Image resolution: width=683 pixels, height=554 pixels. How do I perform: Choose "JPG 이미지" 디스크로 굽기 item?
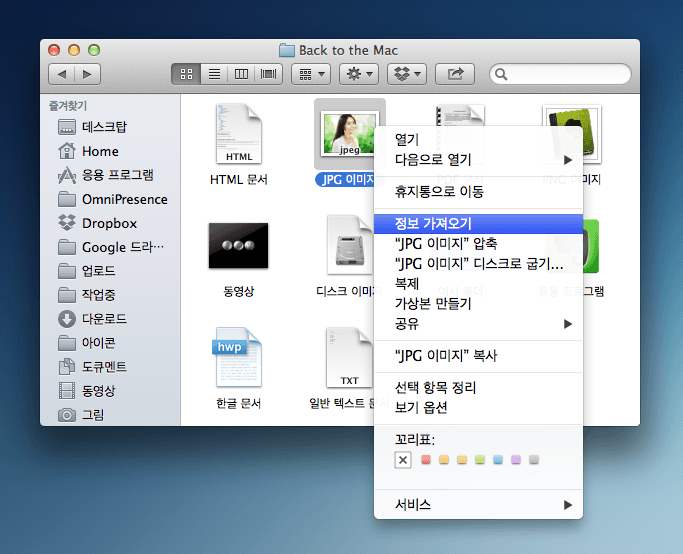[x=478, y=263]
